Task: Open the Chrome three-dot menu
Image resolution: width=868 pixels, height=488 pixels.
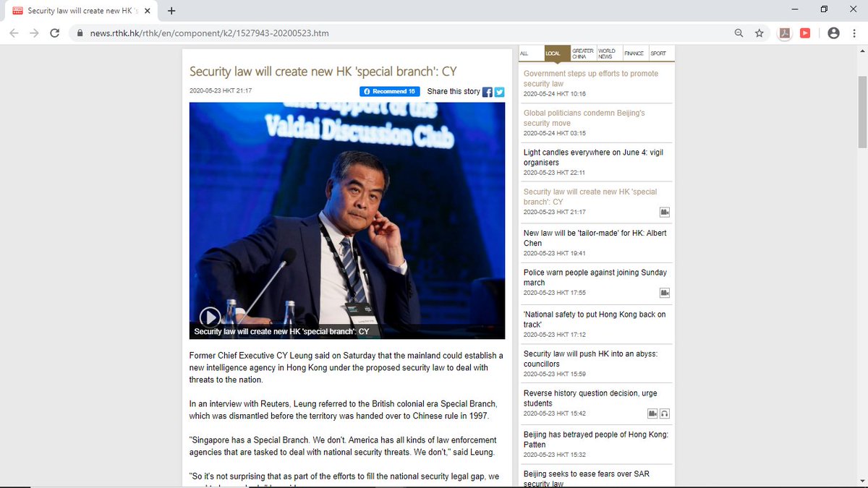Action: tap(855, 33)
